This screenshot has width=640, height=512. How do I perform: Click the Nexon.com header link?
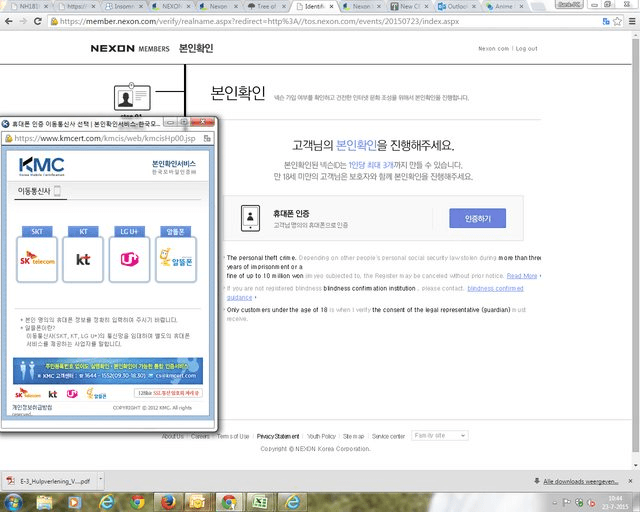click(x=493, y=48)
